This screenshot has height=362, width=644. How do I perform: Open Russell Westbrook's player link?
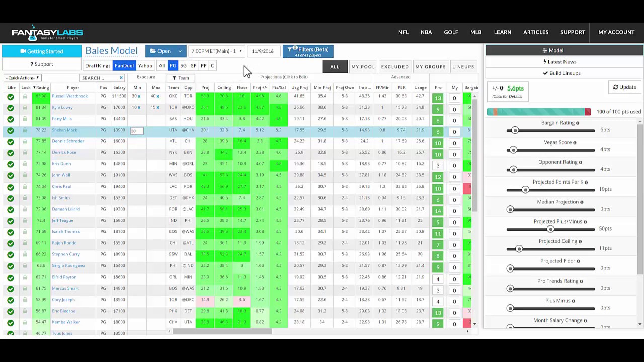pyautogui.click(x=69, y=96)
